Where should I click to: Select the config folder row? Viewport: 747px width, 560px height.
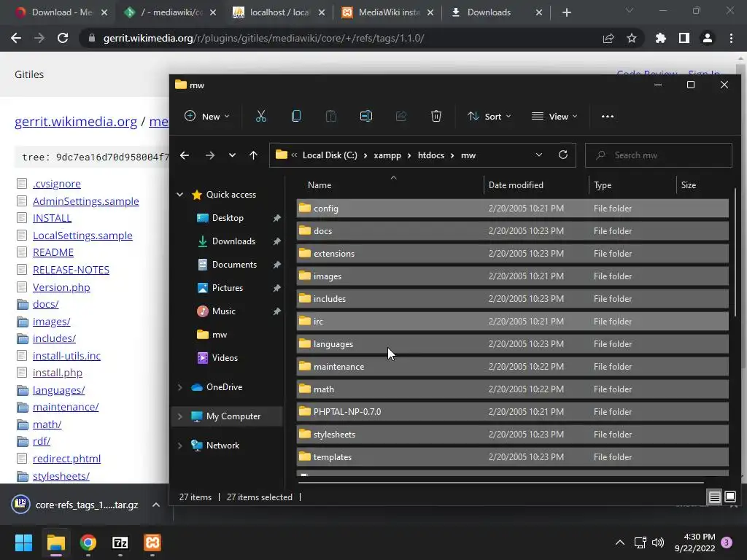pos(512,208)
